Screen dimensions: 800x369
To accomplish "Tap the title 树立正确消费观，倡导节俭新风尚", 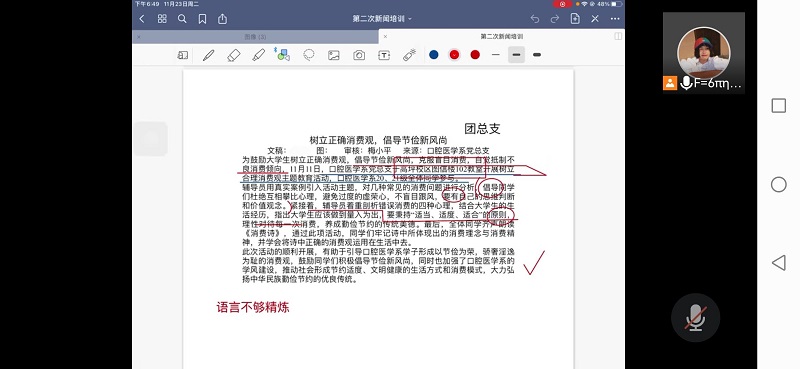I will point(378,140).
